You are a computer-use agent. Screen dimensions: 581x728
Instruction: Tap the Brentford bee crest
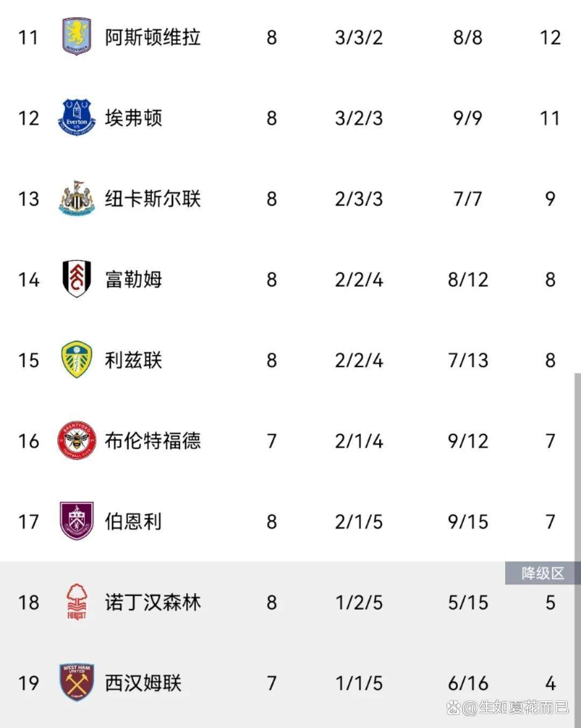click(x=76, y=440)
